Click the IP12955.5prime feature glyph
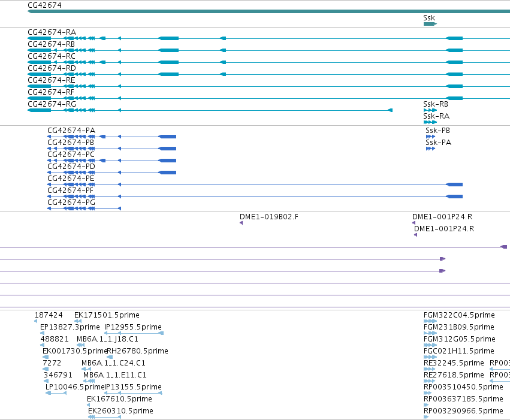Screen dimensions: 510x420 (134, 333)
